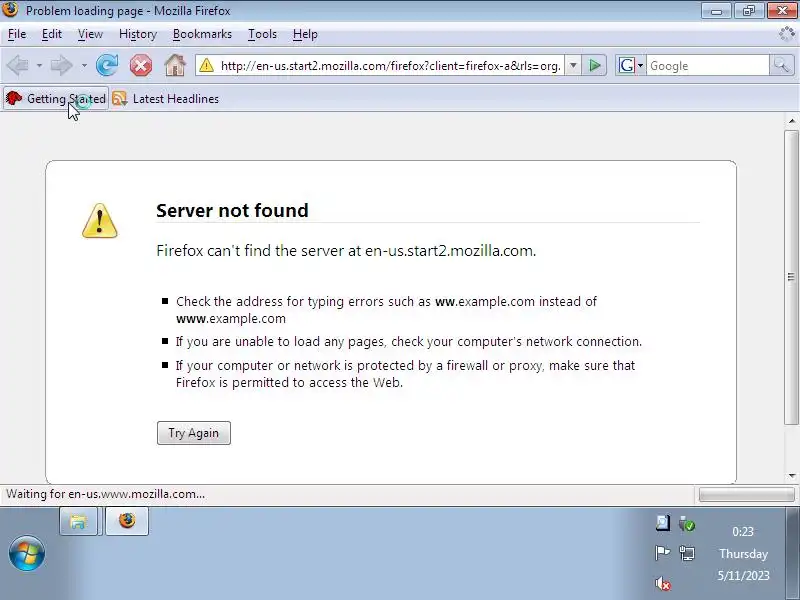Reload the current page
The height and width of the screenshot is (600, 800).
tap(107, 65)
